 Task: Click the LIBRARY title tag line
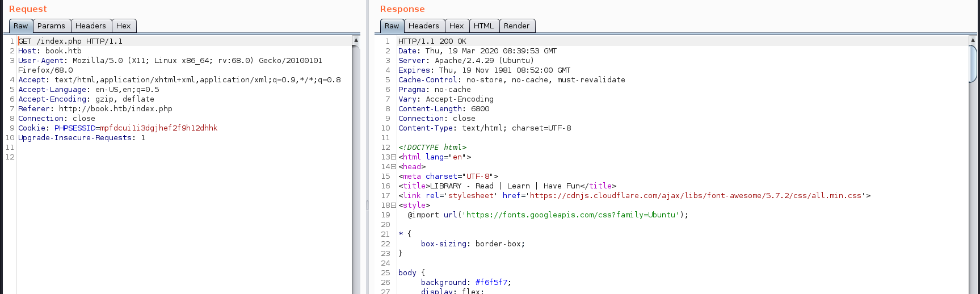coord(507,186)
